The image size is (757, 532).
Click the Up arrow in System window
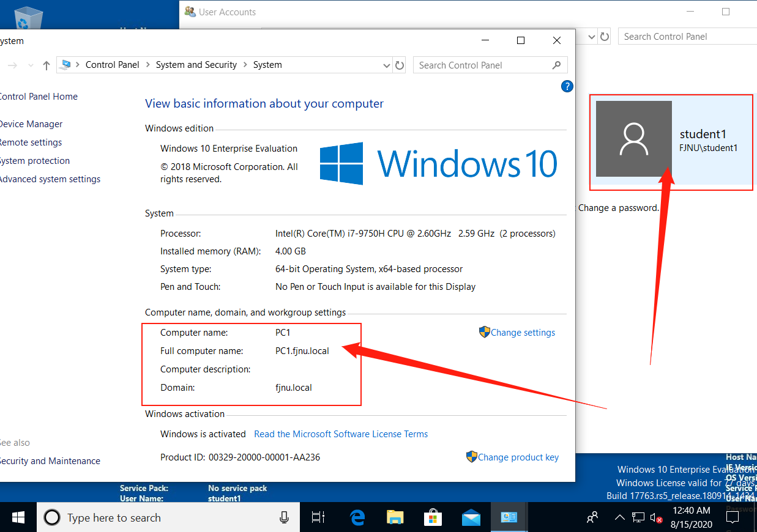click(x=47, y=65)
